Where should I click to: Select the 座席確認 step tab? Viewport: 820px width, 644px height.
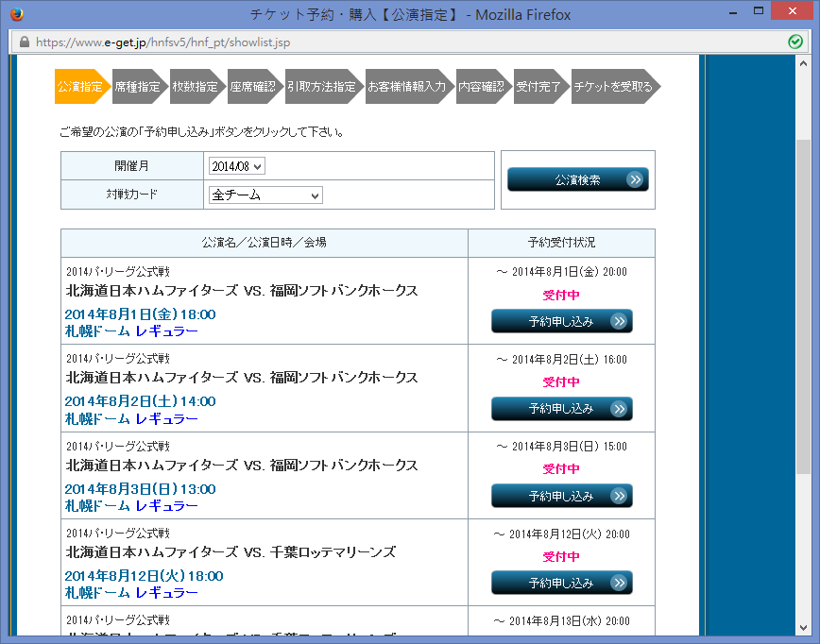(x=255, y=86)
